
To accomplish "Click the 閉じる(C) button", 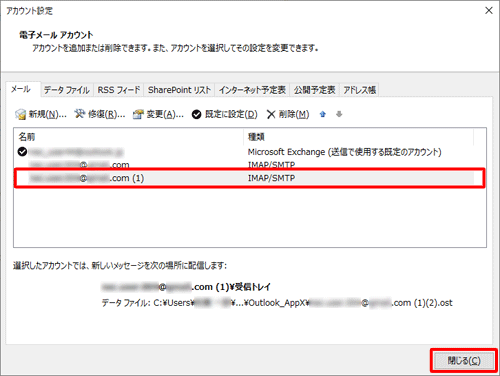I will pyautogui.click(x=464, y=360).
